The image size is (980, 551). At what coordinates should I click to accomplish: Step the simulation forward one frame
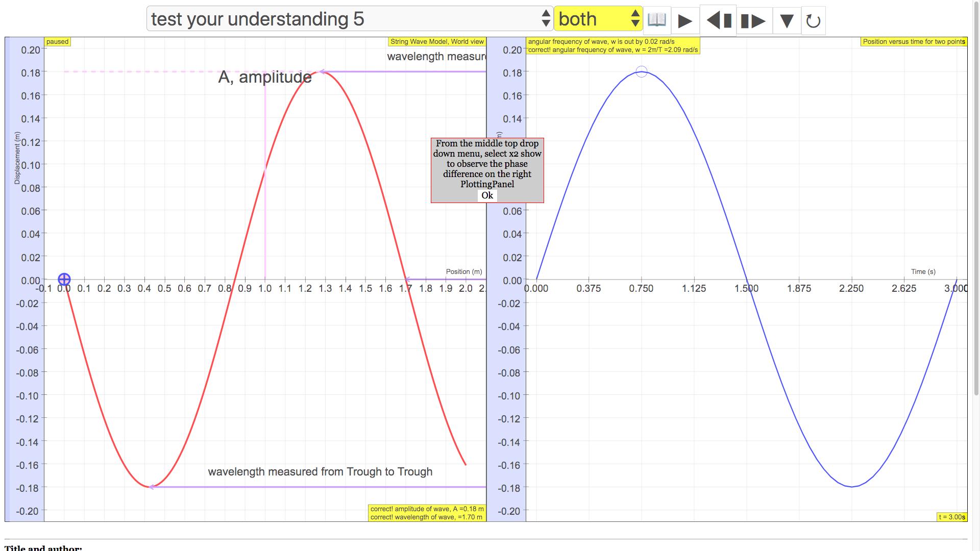coord(754,20)
